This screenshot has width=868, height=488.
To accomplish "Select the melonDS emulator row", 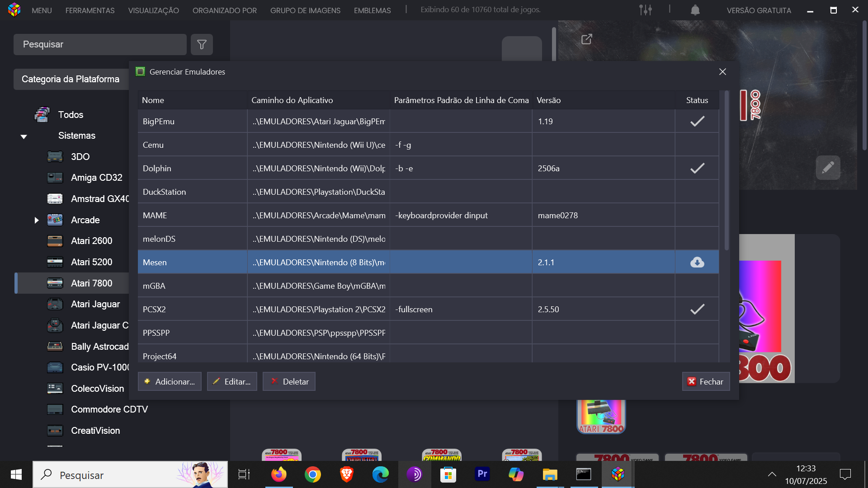I will pos(428,239).
